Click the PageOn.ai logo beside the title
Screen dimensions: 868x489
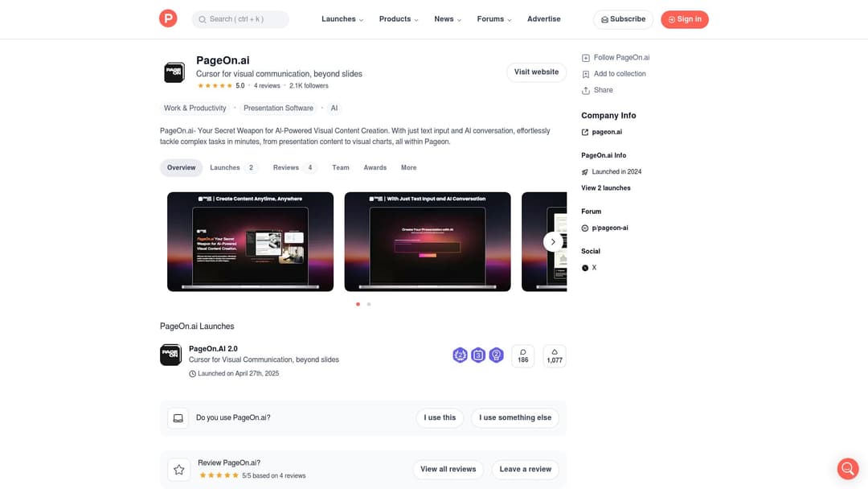point(174,72)
